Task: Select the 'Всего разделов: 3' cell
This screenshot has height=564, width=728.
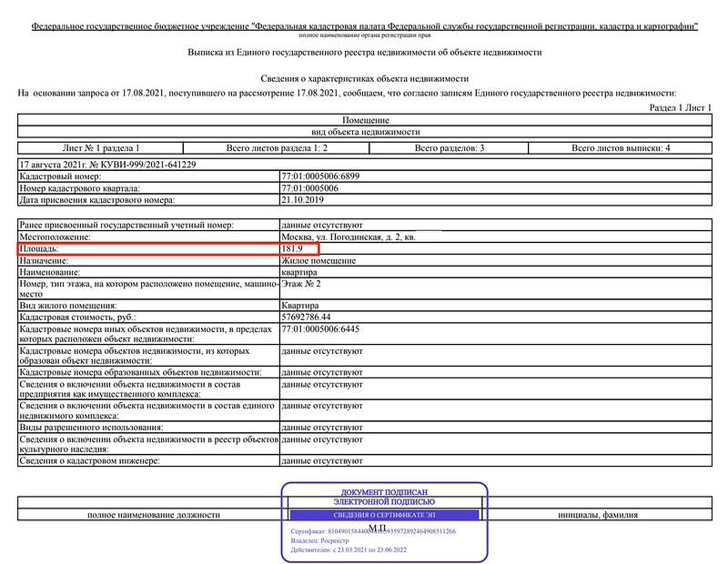Action: [449, 148]
